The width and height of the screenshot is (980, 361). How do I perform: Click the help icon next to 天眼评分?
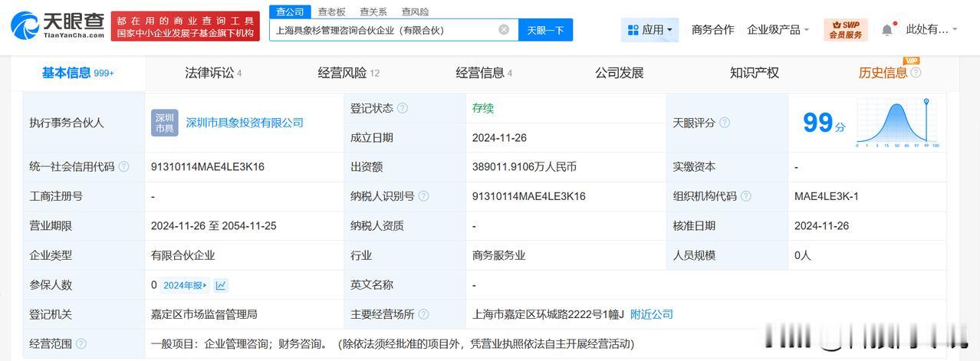(x=725, y=123)
